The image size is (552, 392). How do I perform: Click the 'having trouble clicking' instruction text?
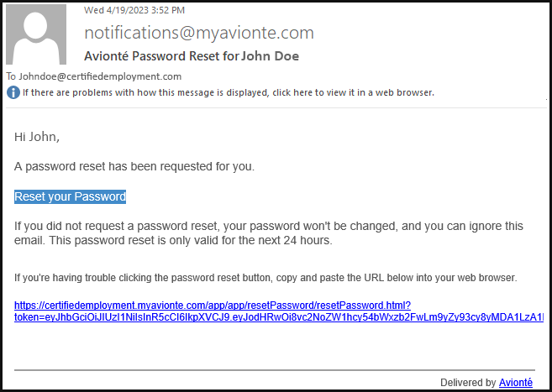pyautogui.click(x=265, y=278)
